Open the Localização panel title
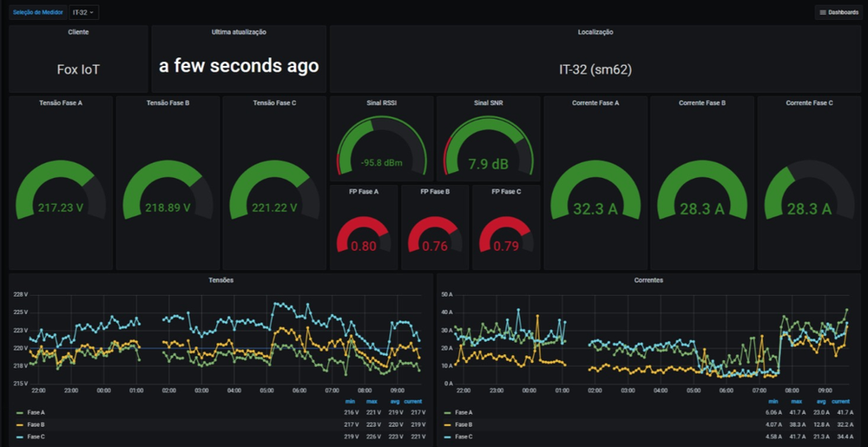 pos(595,32)
